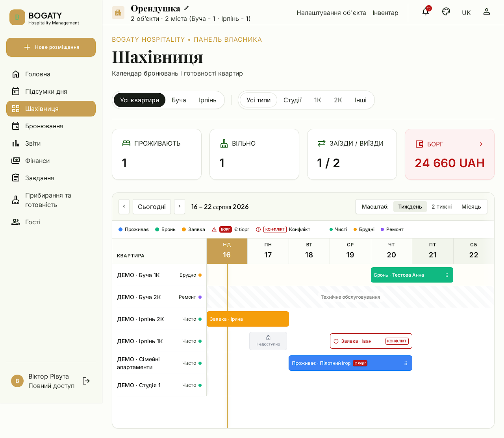Image resolution: width=504 pixels, height=438 pixels.
Task: Advance to next week arrow
Action: click(x=180, y=207)
